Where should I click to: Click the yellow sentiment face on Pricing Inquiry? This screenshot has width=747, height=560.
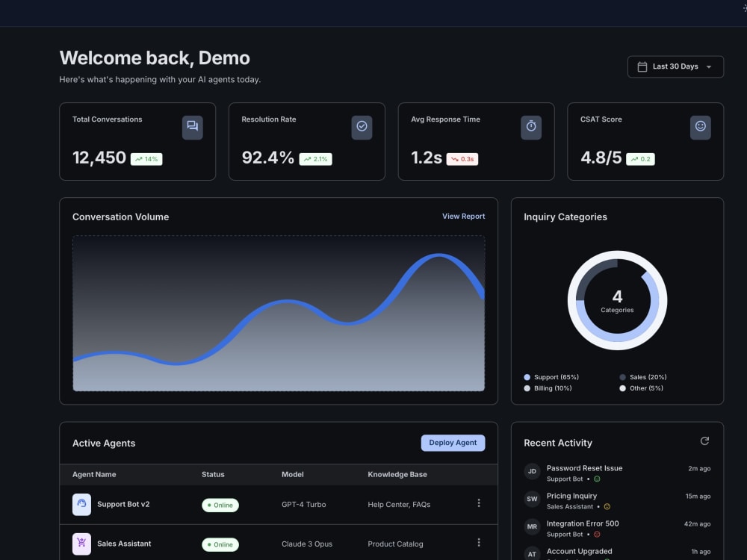[x=607, y=507]
